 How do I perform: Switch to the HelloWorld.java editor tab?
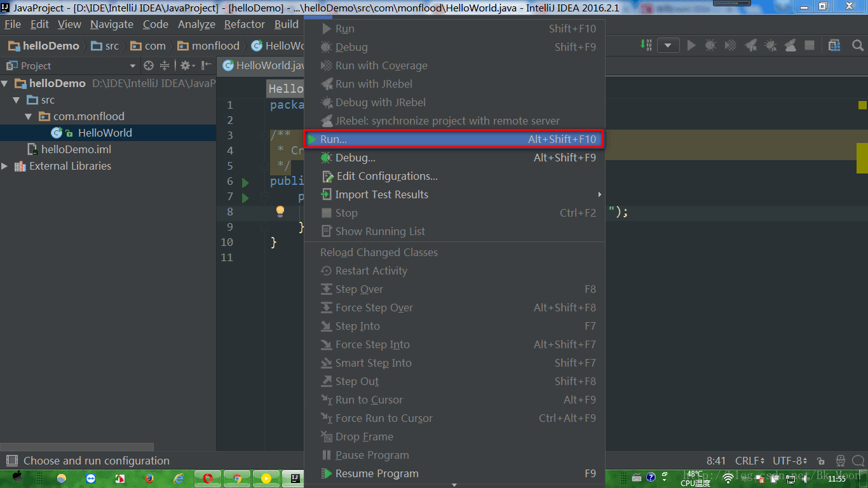click(263, 65)
